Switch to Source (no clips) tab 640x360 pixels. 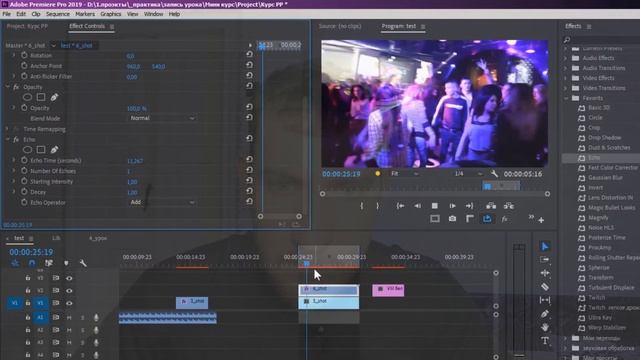click(x=340, y=26)
